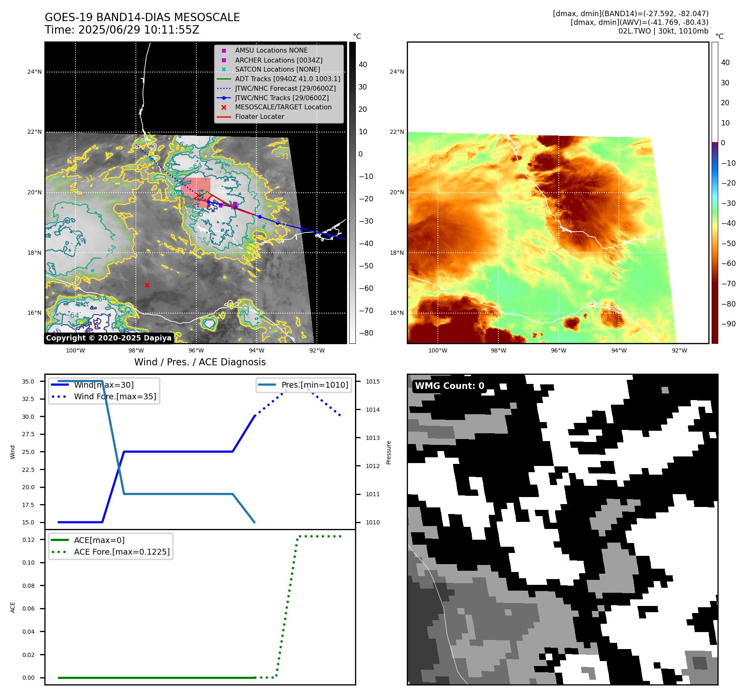Click the 92°W label under the color map

(x=679, y=350)
